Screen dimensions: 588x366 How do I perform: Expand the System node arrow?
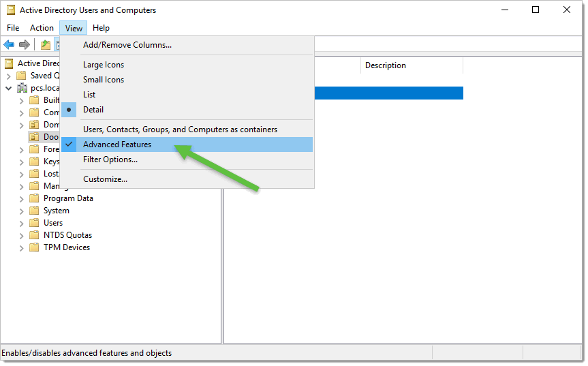[21, 211]
